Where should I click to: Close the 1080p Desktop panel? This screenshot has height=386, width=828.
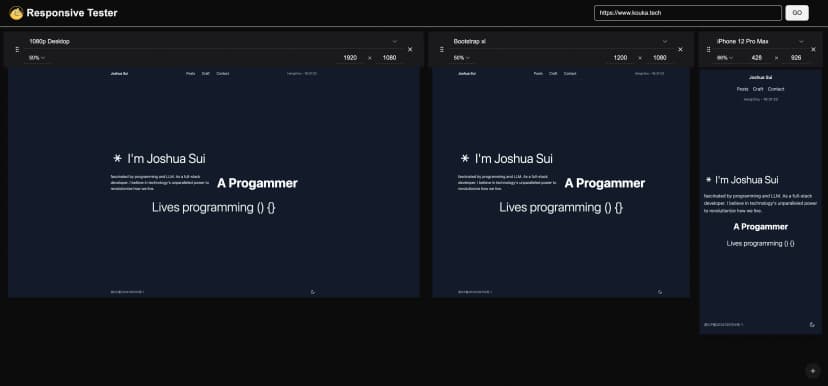coord(410,50)
